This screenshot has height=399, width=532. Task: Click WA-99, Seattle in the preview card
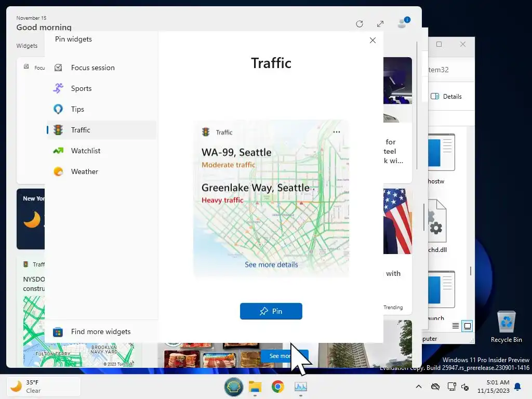[236, 152]
